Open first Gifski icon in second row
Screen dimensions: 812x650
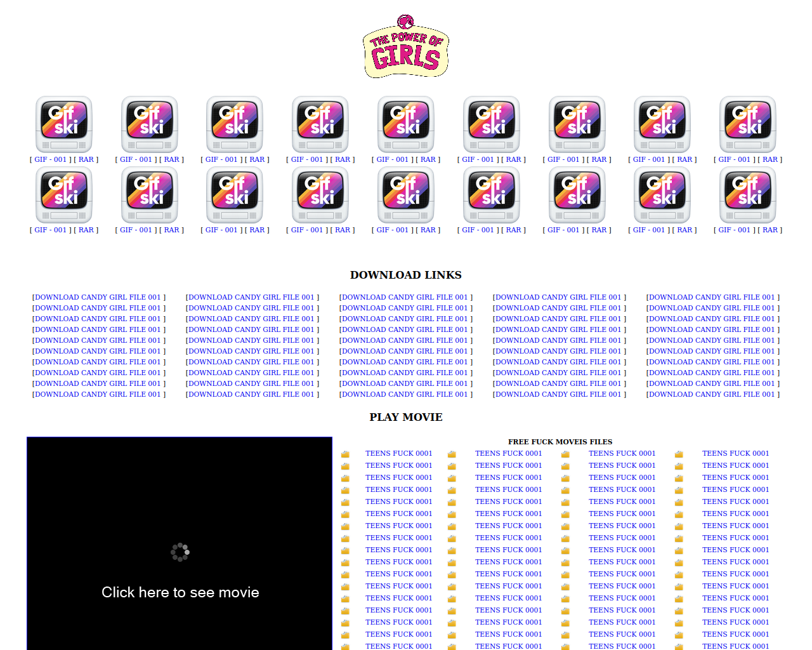tap(64, 195)
